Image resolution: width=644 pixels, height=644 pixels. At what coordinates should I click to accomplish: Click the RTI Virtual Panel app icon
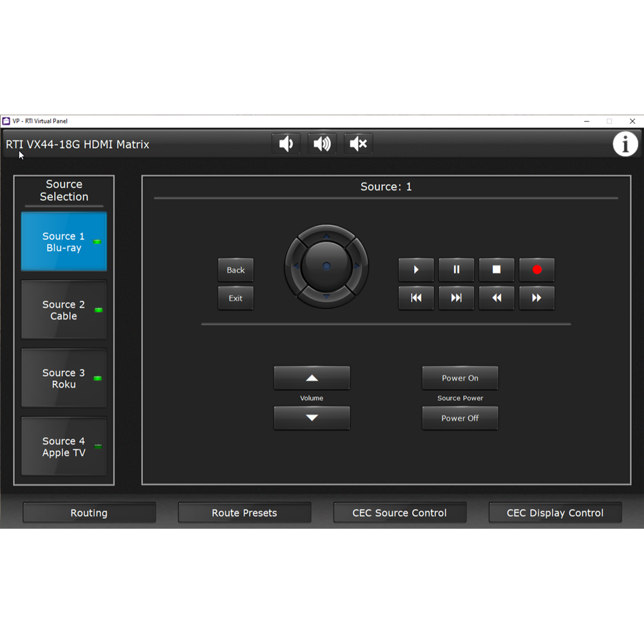(x=6, y=121)
